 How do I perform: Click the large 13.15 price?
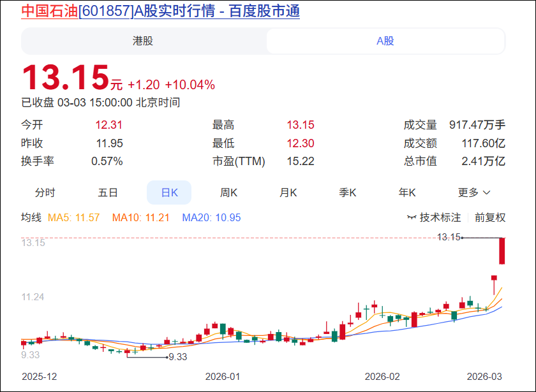coord(65,78)
